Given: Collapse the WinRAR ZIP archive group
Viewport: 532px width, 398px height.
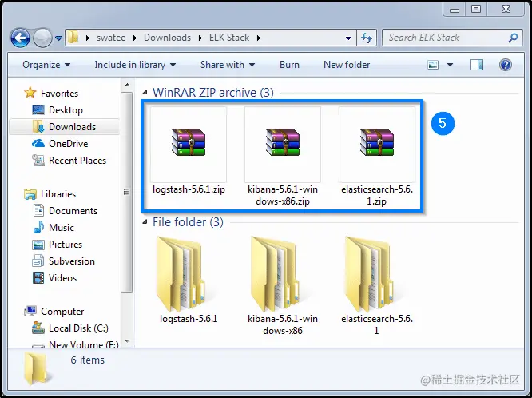Looking at the screenshot, I should coord(145,92).
